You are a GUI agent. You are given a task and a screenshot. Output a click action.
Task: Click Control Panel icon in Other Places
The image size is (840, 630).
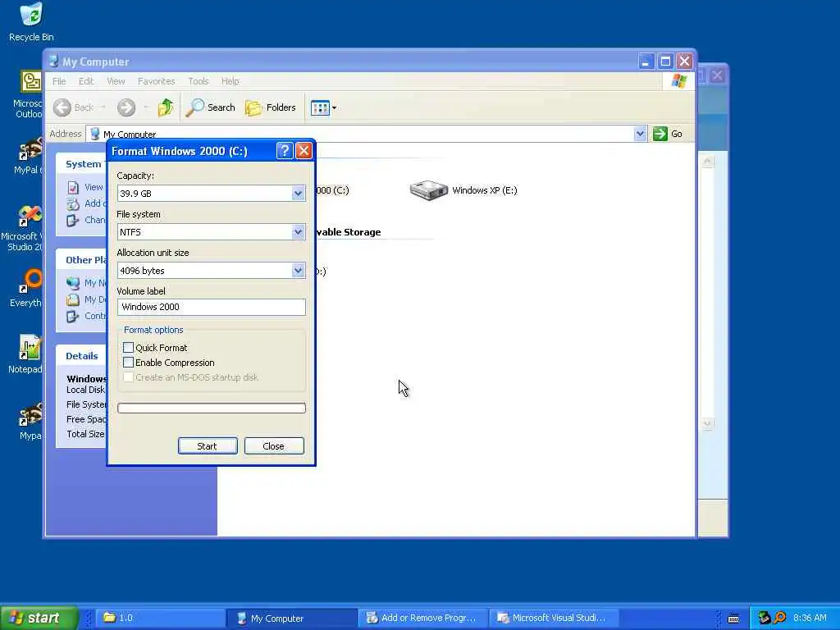tap(73, 316)
